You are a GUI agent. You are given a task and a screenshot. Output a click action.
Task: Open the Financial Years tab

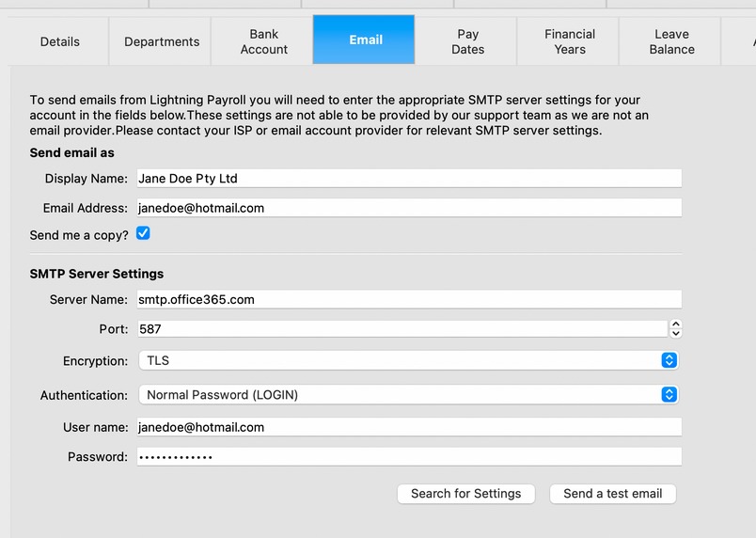click(570, 41)
